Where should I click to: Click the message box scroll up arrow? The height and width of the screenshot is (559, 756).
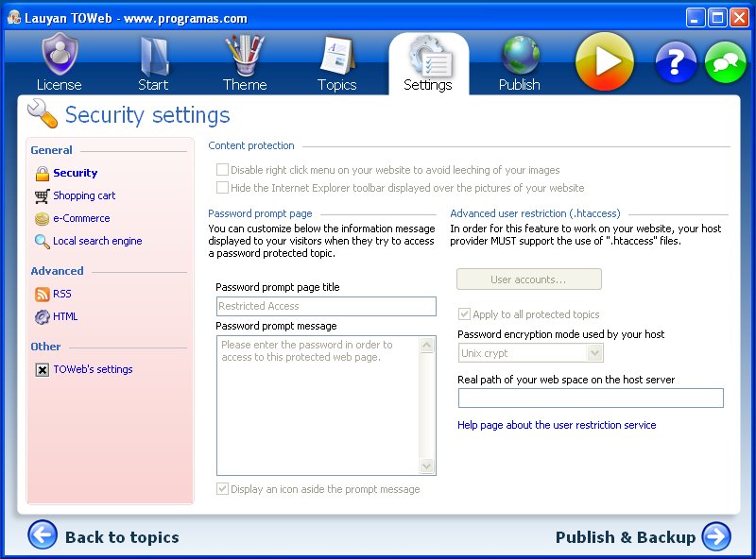click(427, 345)
